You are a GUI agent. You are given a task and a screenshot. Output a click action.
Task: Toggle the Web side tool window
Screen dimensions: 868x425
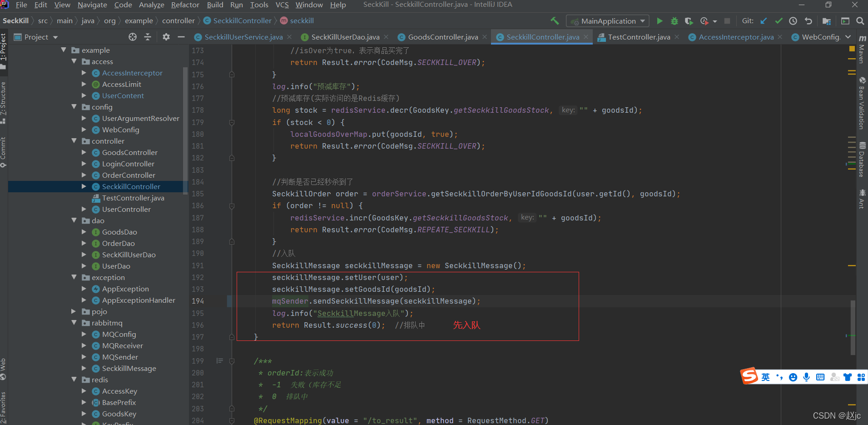(x=3, y=370)
